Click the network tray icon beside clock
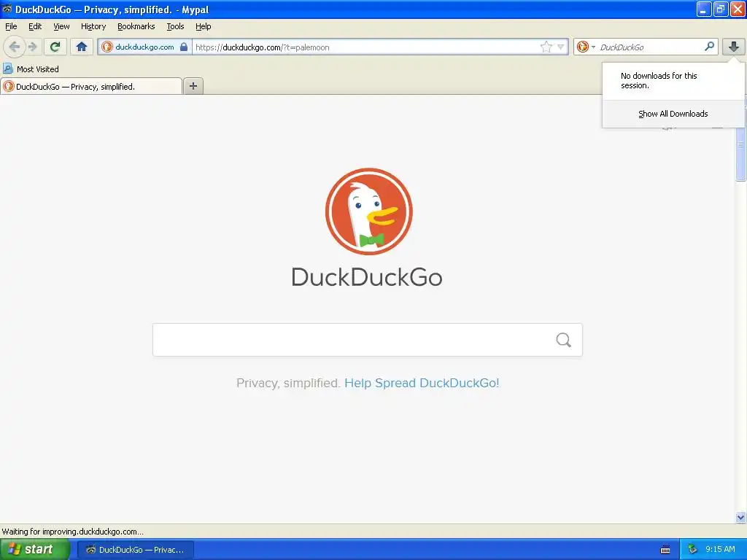This screenshot has height=560, width=747. pyautogui.click(x=693, y=550)
